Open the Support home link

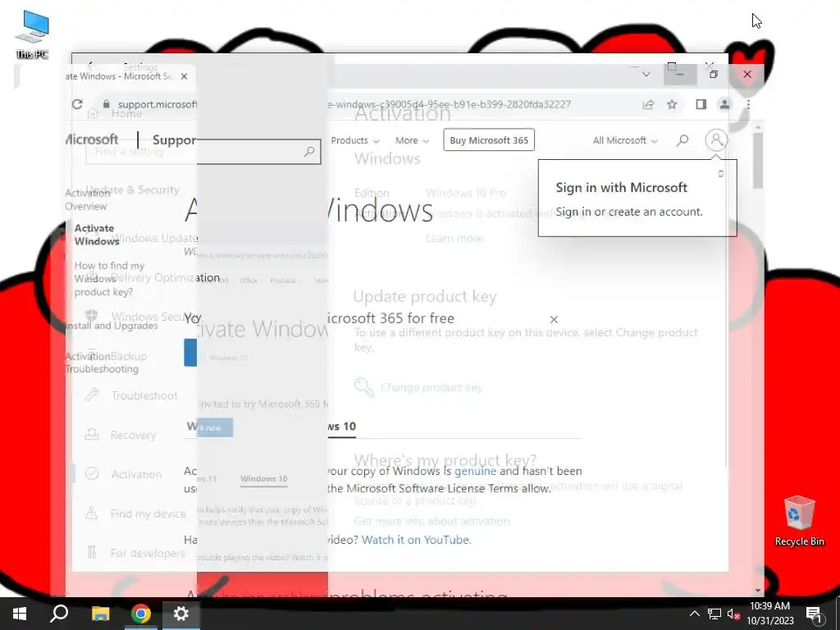click(174, 139)
